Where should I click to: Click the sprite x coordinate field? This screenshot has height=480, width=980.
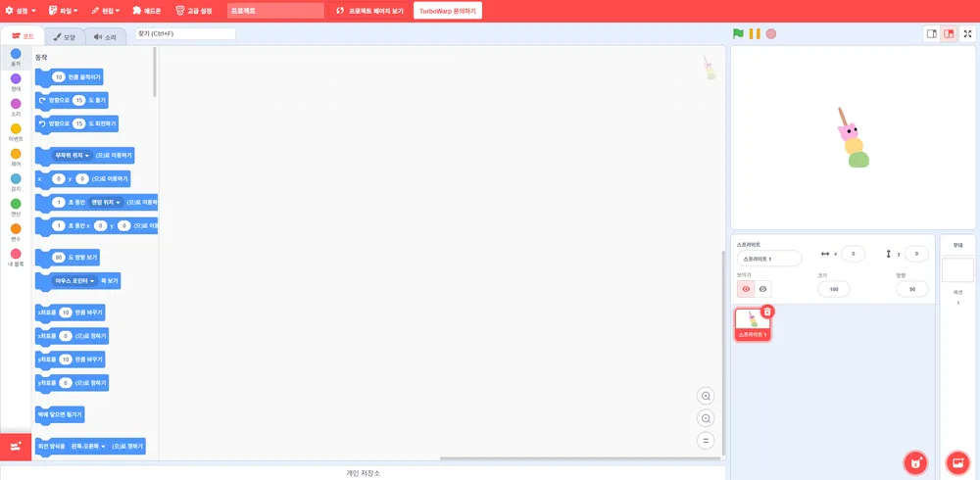pos(854,254)
